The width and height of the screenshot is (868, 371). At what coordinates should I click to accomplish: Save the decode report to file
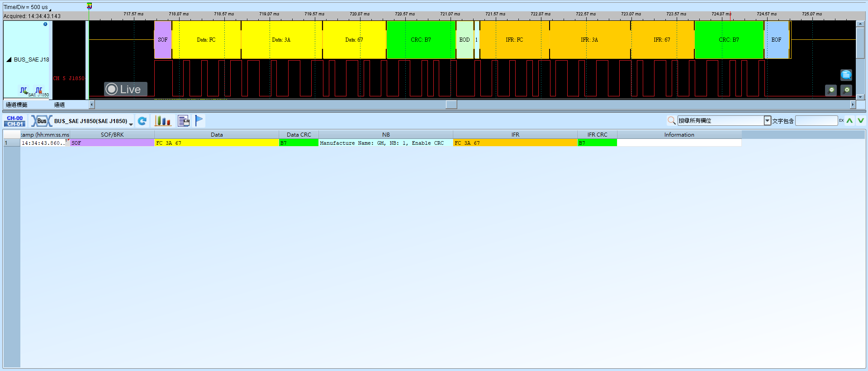point(184,121)
